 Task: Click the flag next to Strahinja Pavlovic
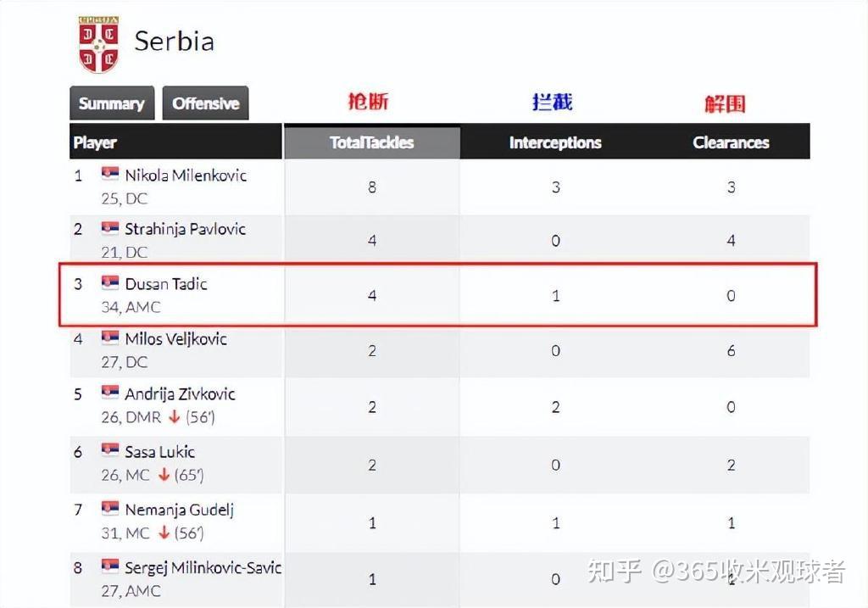[110, 229]
